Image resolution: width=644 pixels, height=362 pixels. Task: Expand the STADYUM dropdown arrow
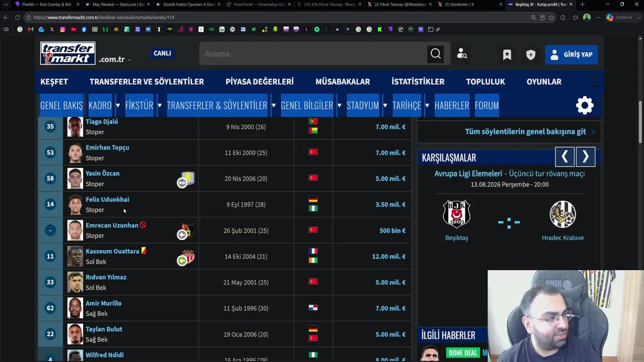pyautogui.click(x=385, y=106)
